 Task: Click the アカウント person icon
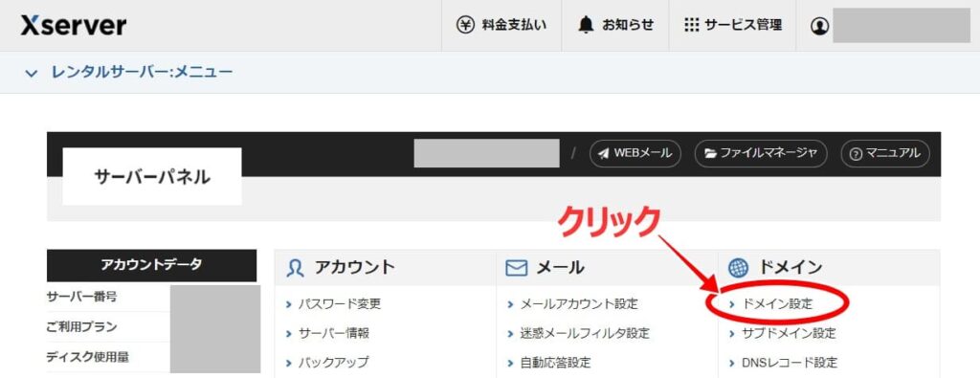tap(295, 268)
